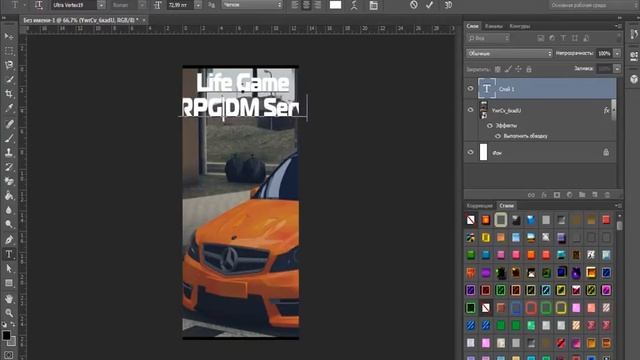
Task: Toggle lock transparent pixels
Action: point(498,69)
